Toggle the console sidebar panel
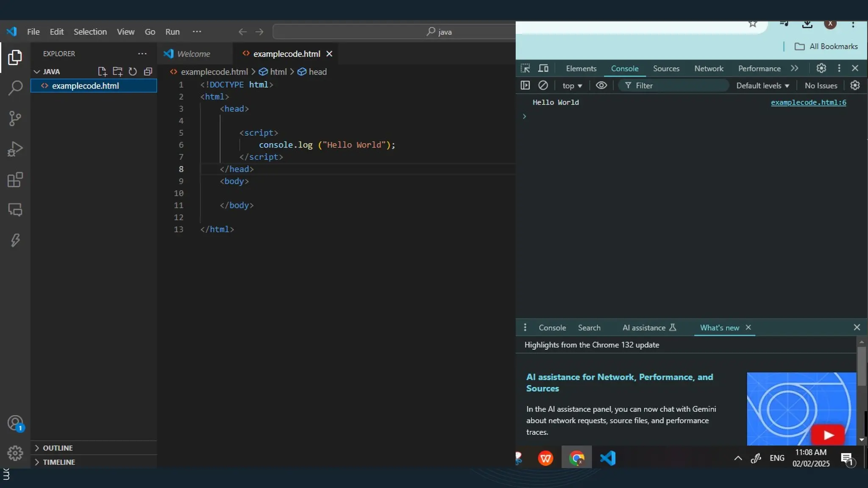 click(525, 86)
